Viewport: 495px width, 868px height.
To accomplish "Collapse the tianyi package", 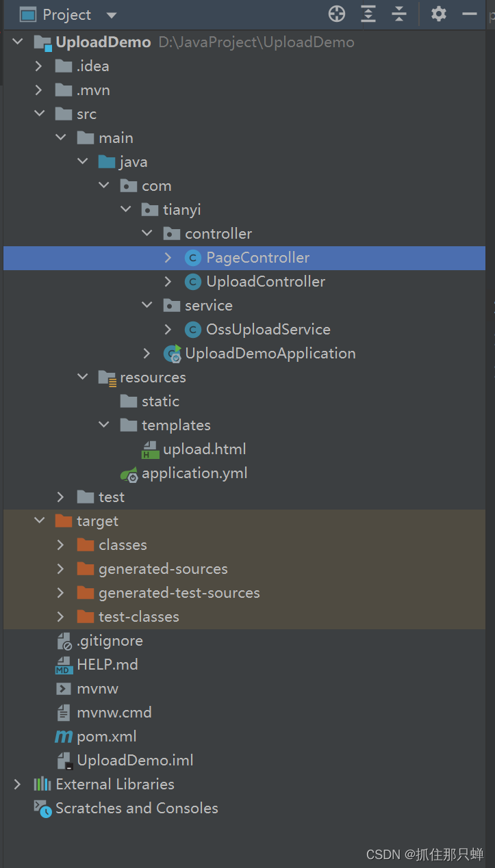I will click(x=126, y=210).
